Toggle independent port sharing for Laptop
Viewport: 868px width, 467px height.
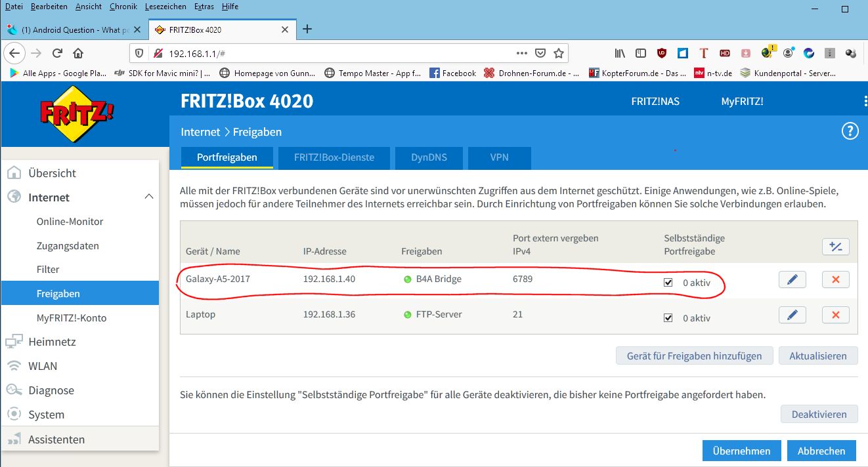tap(668, 318)
